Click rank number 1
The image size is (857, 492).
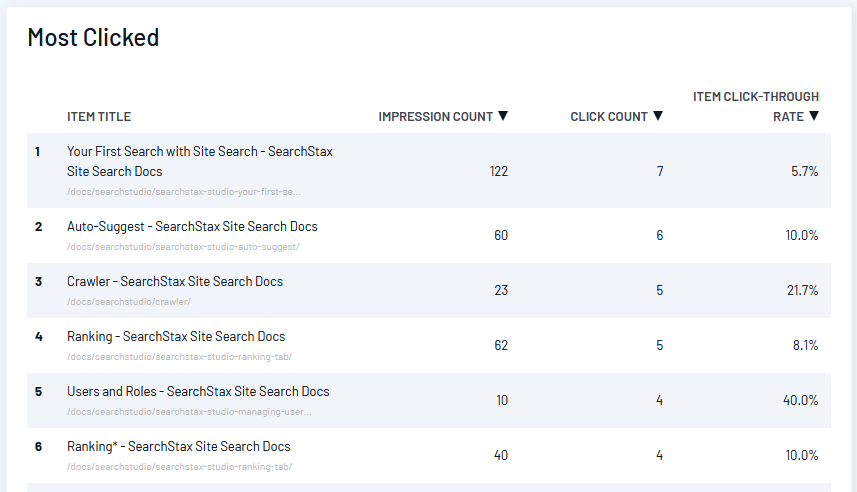tap(37, 151)
